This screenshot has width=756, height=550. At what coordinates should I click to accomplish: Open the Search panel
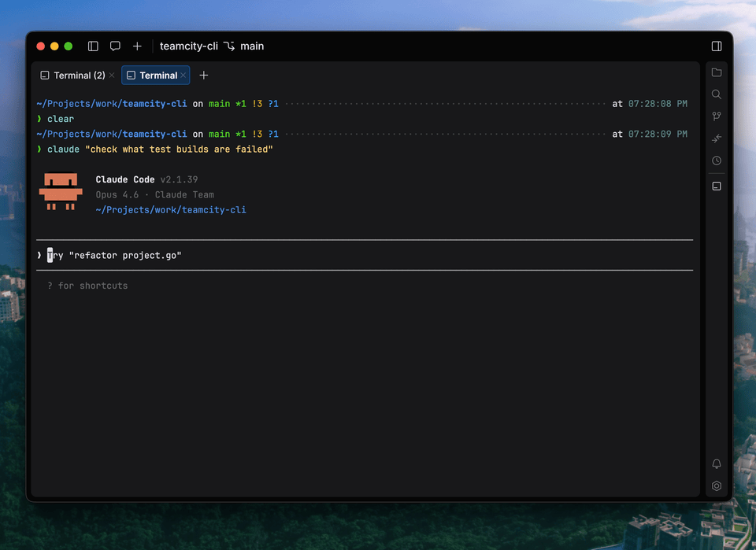(717, 94)
